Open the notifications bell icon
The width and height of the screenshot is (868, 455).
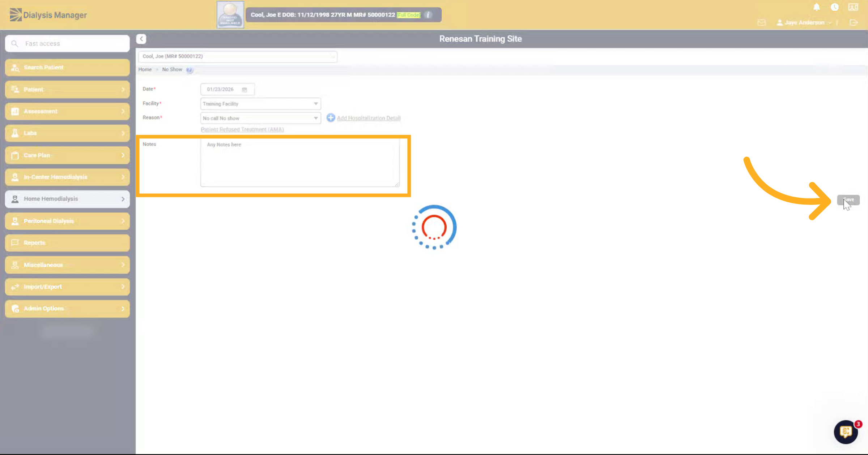[x=817, y=7]
